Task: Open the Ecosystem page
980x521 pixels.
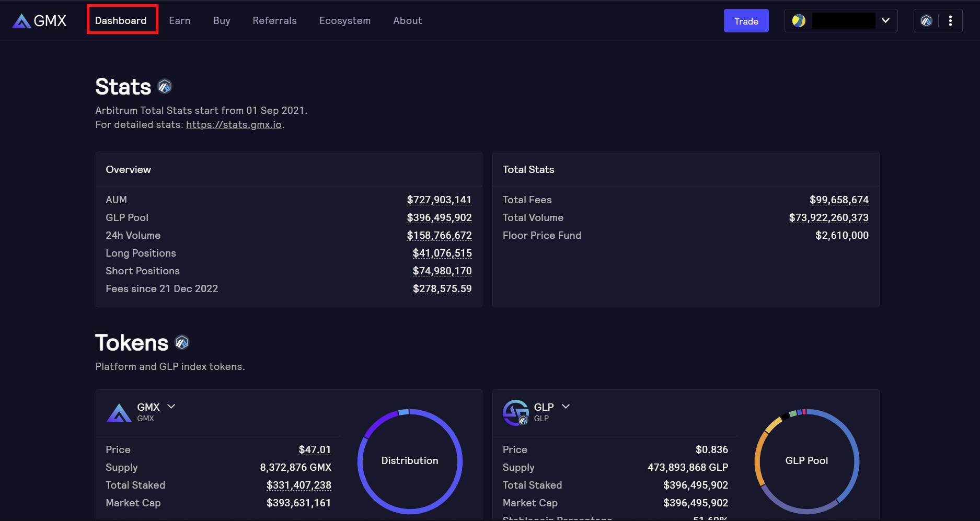Action: (x=345, y=20)
